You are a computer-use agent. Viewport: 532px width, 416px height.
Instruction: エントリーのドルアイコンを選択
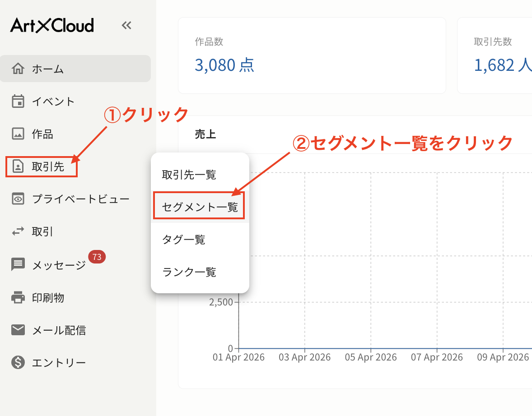point(17,362)
